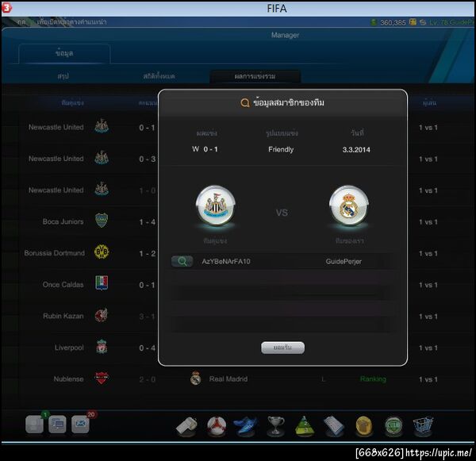Open the ticket card icon in bottom bar
Image resolution: width=476 pixels, height=461 pixels.
pos(334,425)
